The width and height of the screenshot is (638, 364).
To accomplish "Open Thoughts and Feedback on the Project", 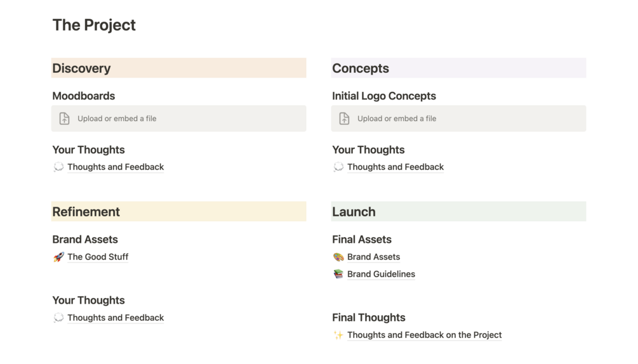I will coord(424,335).
